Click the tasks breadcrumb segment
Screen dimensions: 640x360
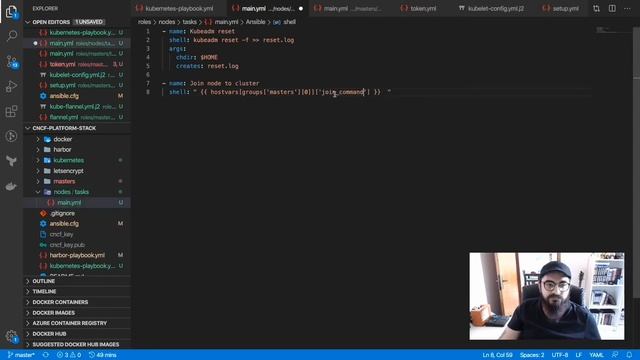[x=189, y=22]
